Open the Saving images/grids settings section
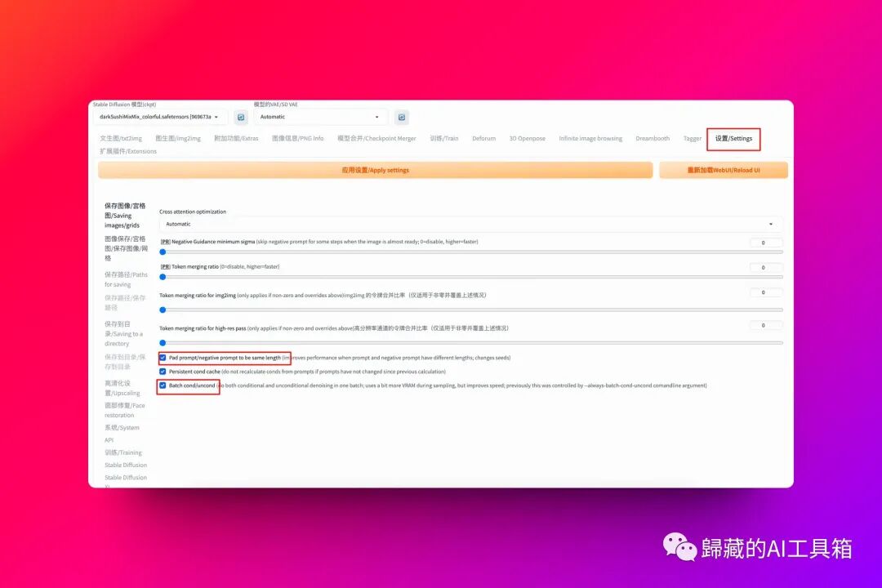Viewport: 882px width, 588px height. [125, 216]
